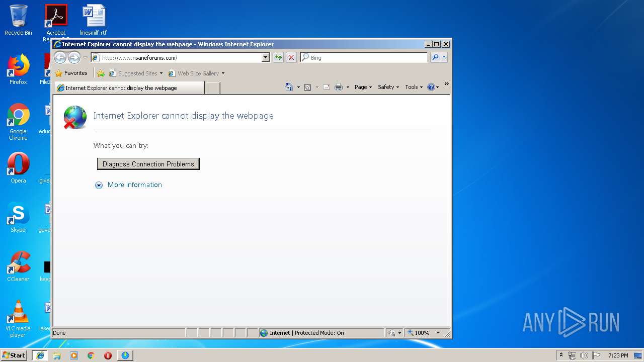
Task: Click the volume speaker tray icon
Action: point(584,355)
